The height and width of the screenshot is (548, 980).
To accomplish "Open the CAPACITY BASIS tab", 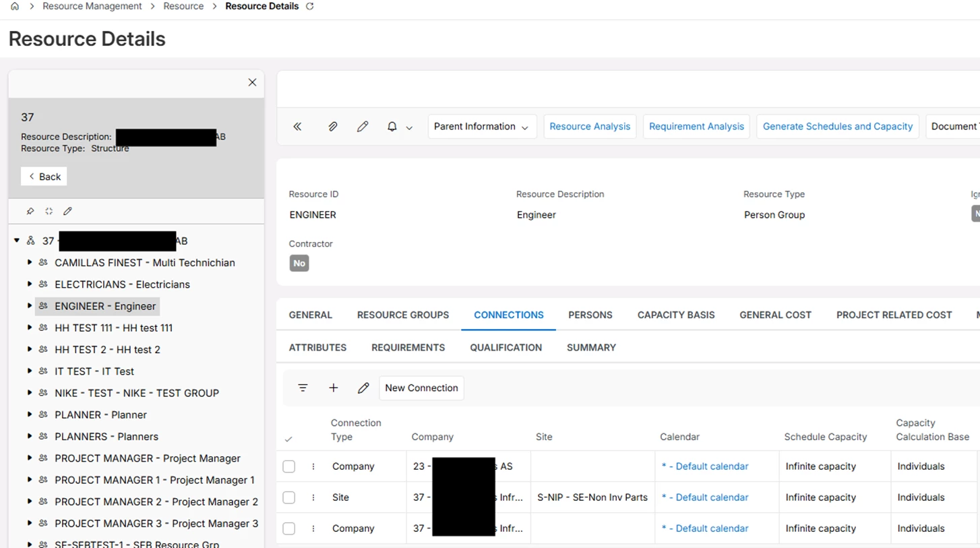I will pos(675,315).
